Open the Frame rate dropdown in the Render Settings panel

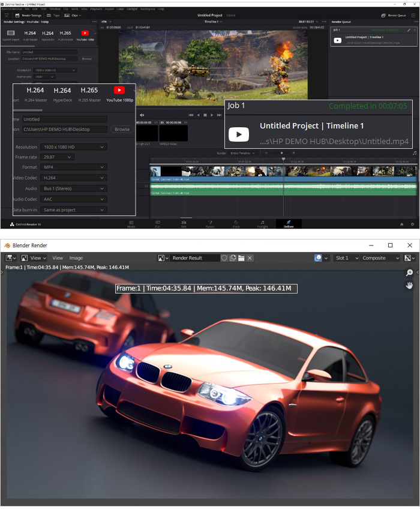[44, 77]
